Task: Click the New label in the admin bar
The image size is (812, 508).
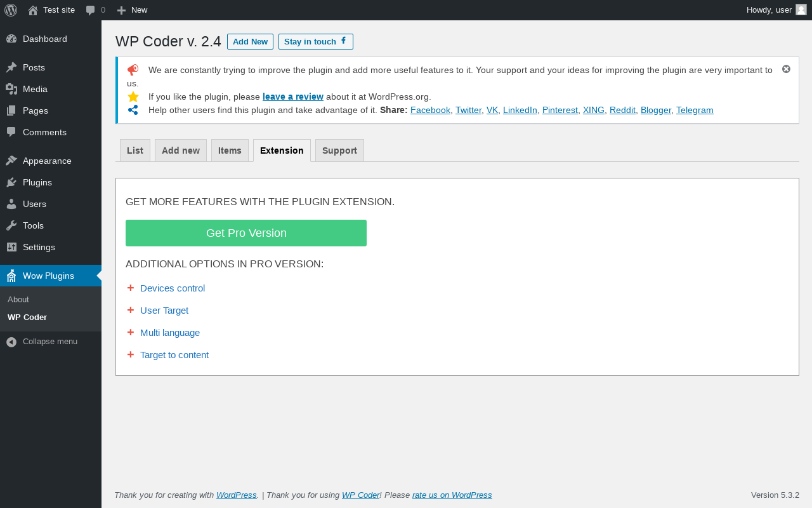Action: [x=139, y=10]
